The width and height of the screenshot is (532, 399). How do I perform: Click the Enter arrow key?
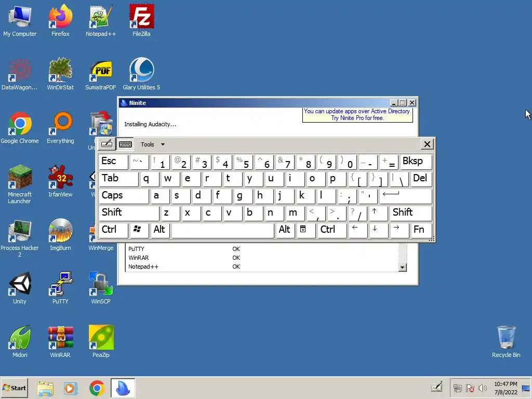[x=405, y=195]
